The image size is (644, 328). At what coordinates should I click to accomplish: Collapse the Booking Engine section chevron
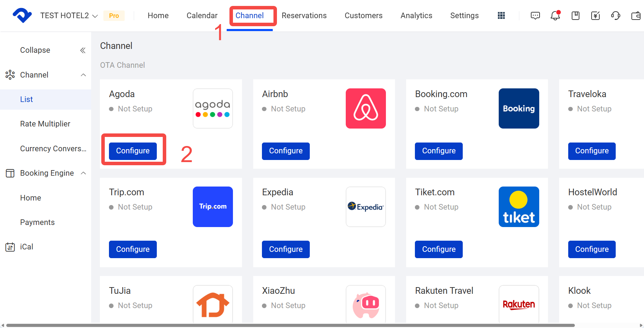(83, 173)
